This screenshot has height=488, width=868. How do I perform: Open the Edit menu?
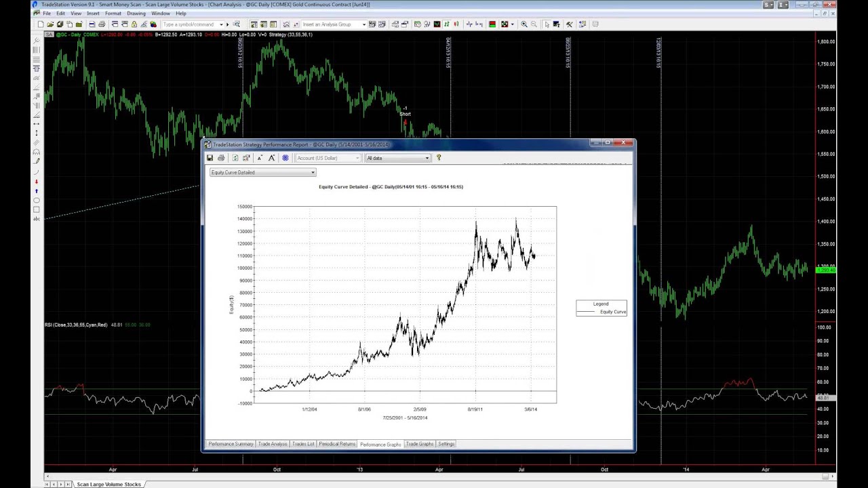60,14
